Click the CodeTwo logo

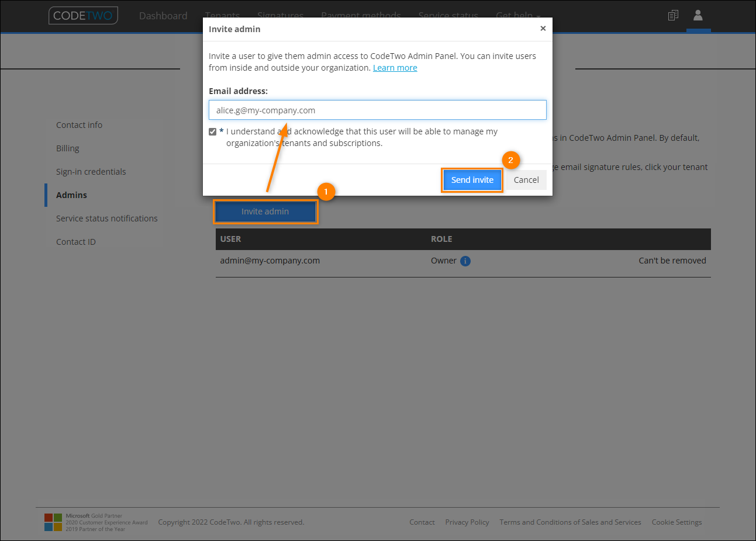pos(83,16)
